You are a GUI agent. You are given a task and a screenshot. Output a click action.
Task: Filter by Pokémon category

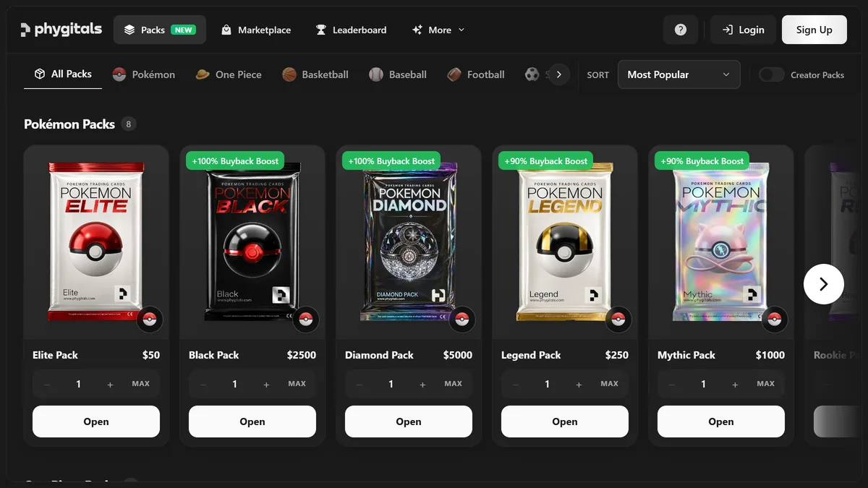[144, 74]
